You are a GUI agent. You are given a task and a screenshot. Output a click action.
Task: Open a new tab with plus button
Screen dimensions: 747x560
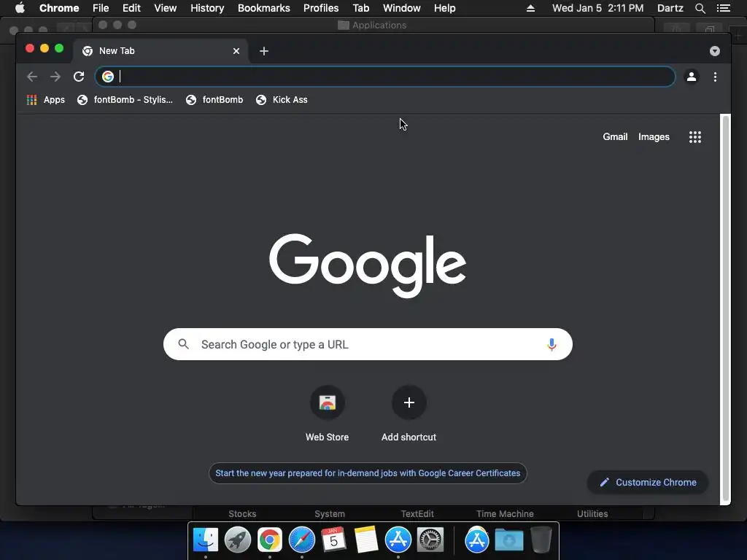(x=264, y=51)
